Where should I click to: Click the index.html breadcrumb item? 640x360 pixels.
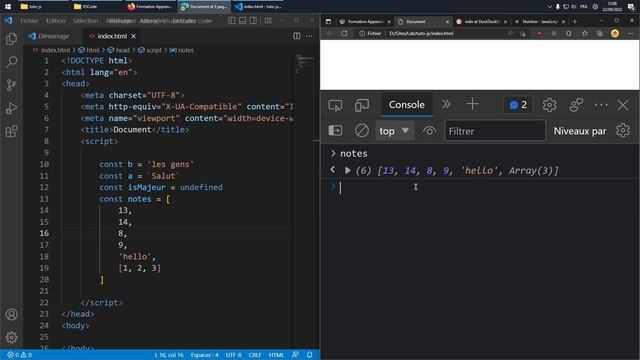point(52,50)
